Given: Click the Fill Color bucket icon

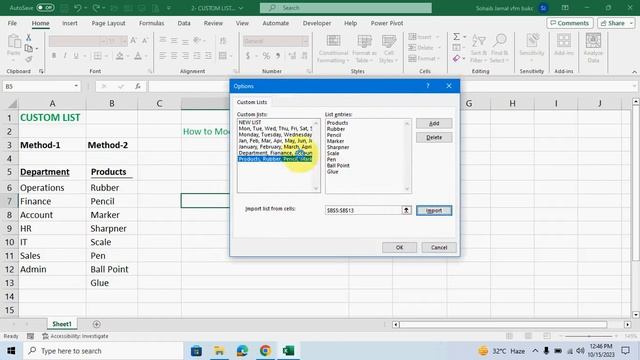Looking at the screenshot, I should 119,56.
